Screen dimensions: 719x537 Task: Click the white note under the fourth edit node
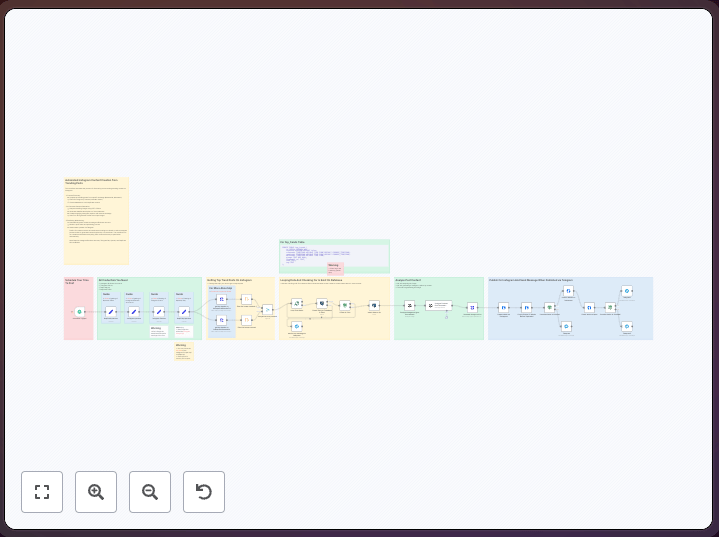click(x=184, y=332)
